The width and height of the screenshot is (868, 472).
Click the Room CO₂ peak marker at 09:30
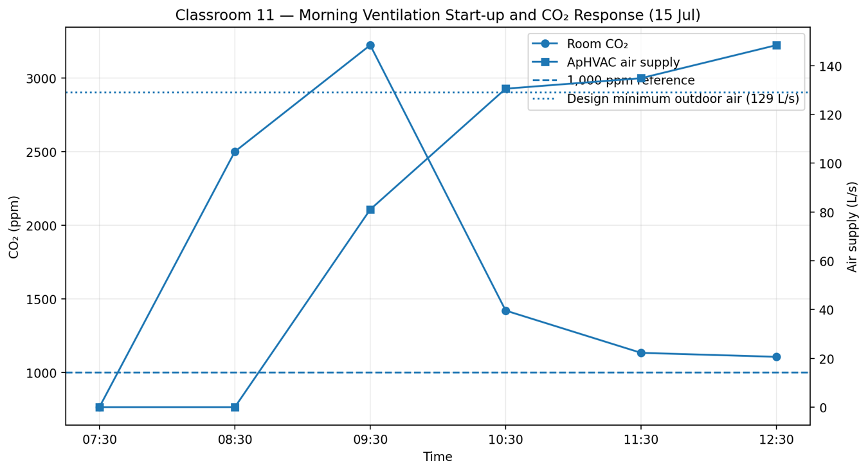point(370,46)
